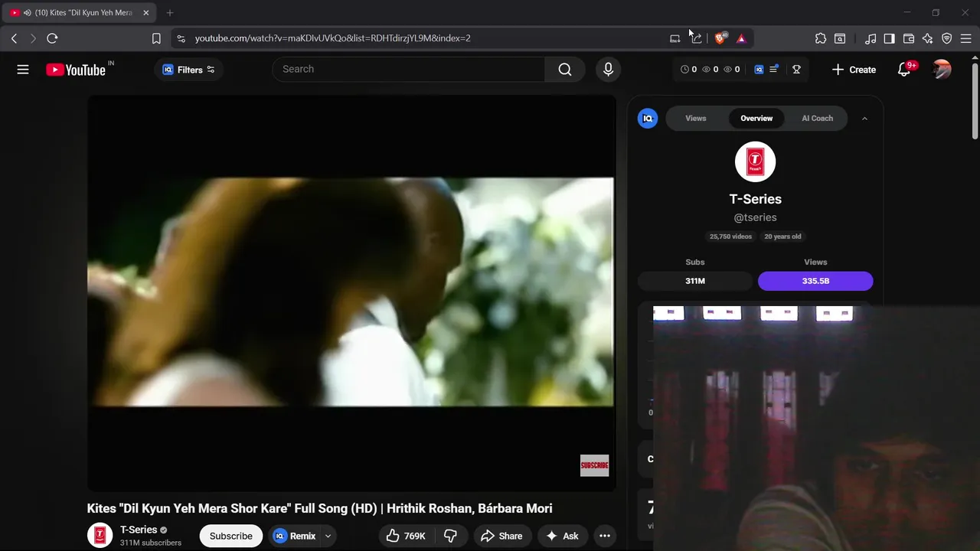The width and height of the screenshot is (980, 551).
Task: Toggle the browser sidebar panel
Action: [x=889, y=38]
